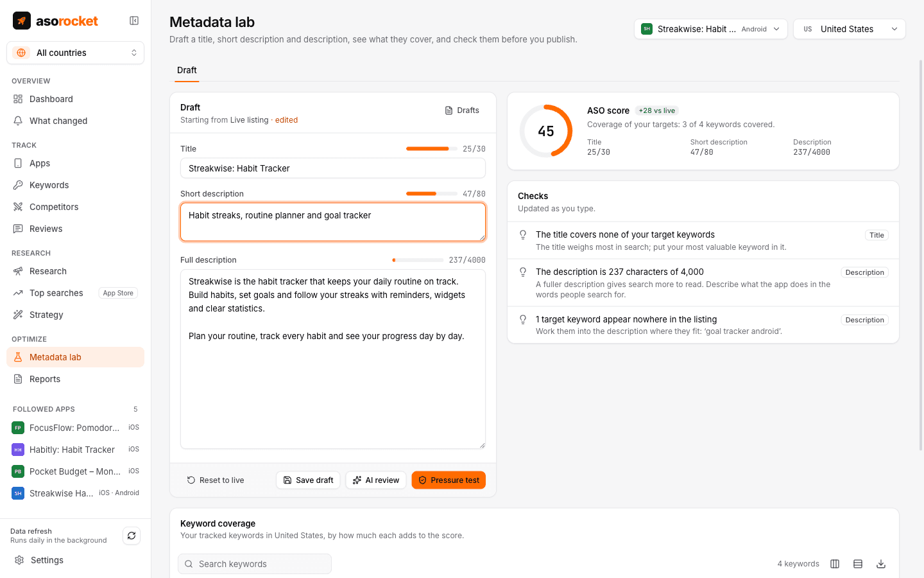Open the Competitors page
The height and width of the screenshot is (578, 924).
(x=75, y=207)
